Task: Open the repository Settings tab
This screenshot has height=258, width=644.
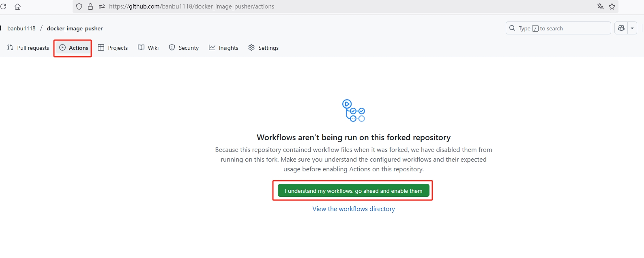Action: [x=264, y=48]
